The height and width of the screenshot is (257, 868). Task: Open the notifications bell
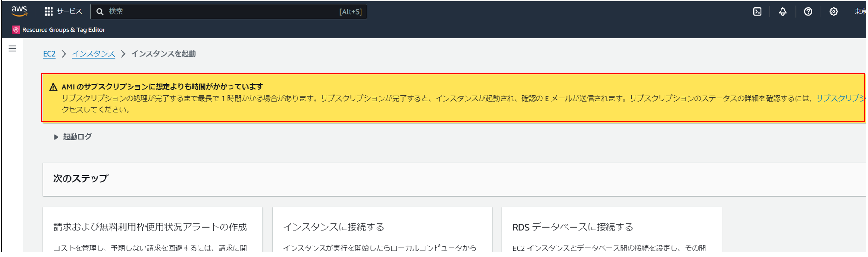(x=782, y=11)
